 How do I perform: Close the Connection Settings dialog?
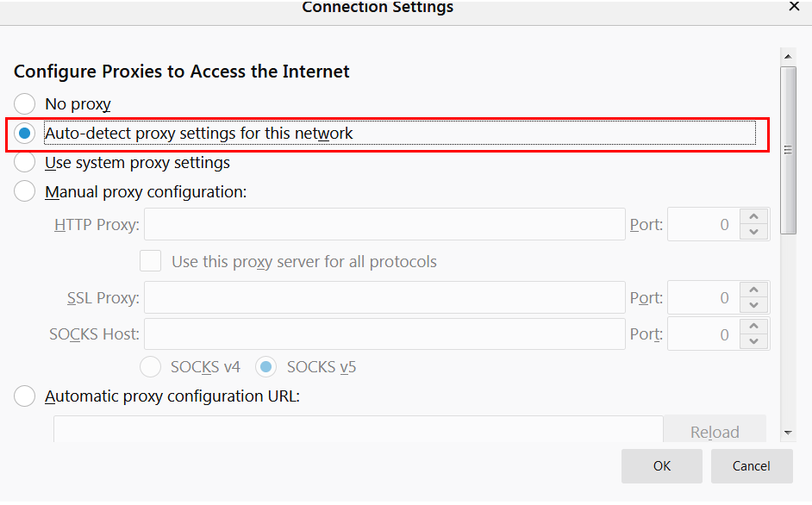(794, 6)
